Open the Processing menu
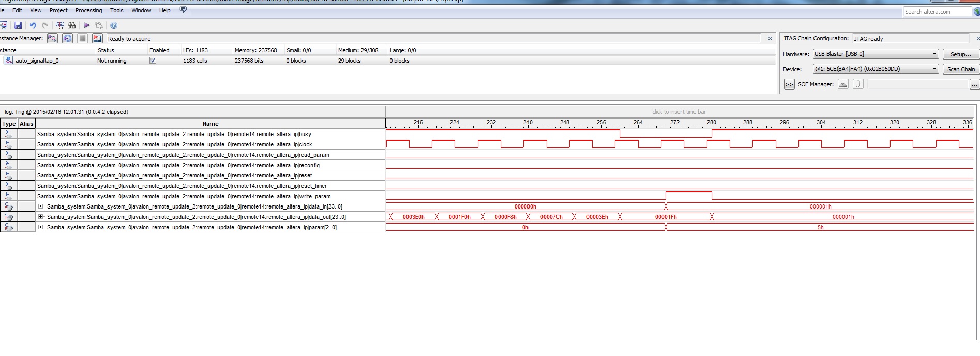 89,10
